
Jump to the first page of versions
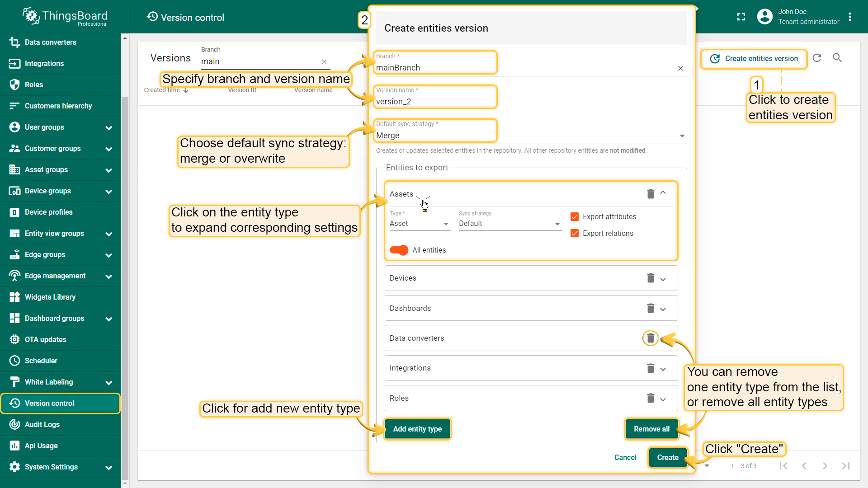point(783,466)
